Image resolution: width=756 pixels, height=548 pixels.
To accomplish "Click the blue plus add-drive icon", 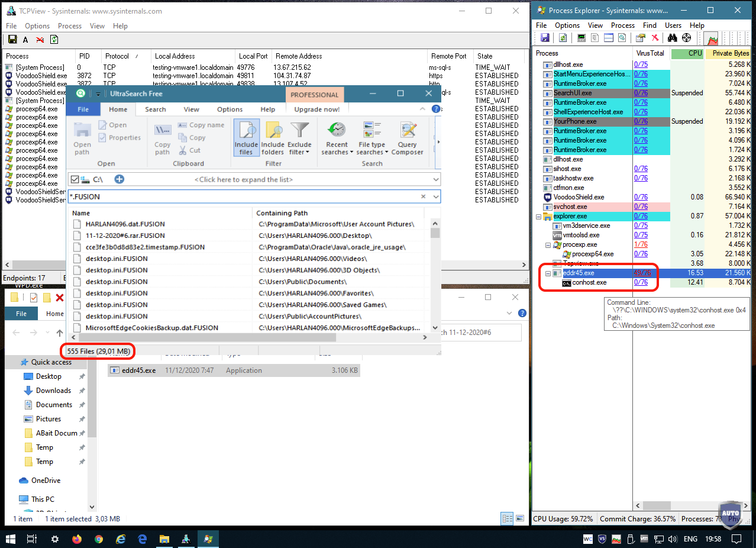I will 119,179.
